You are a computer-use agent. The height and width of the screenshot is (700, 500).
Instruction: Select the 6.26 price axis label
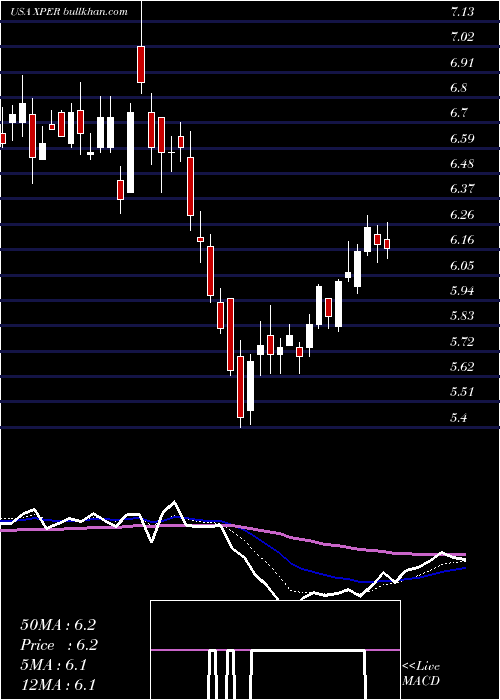pyautogui.click(x=462, y=215)
